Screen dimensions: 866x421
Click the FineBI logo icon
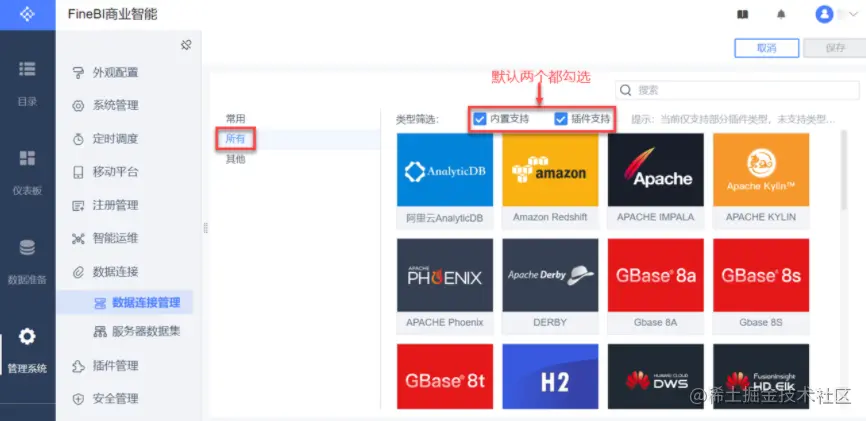27,14
